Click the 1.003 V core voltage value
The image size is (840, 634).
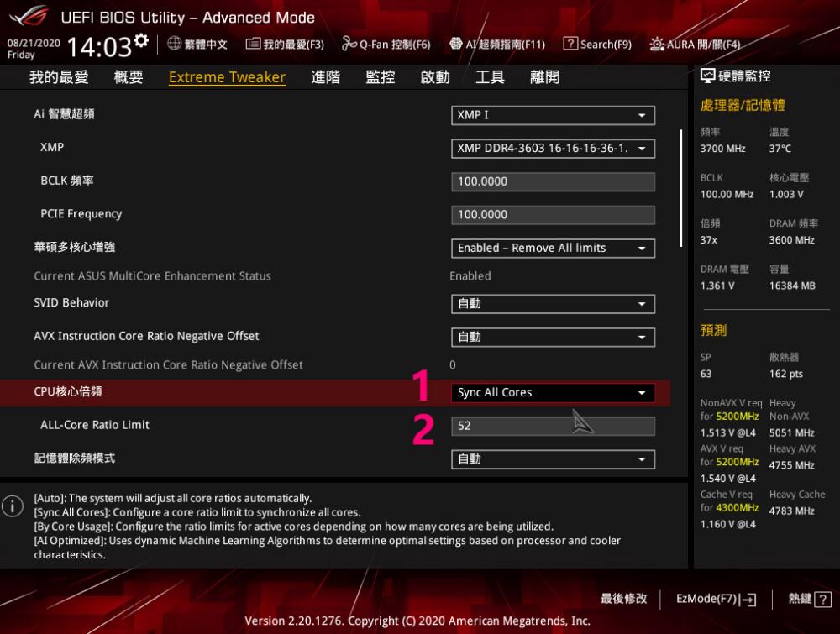(x=786, y=194)
